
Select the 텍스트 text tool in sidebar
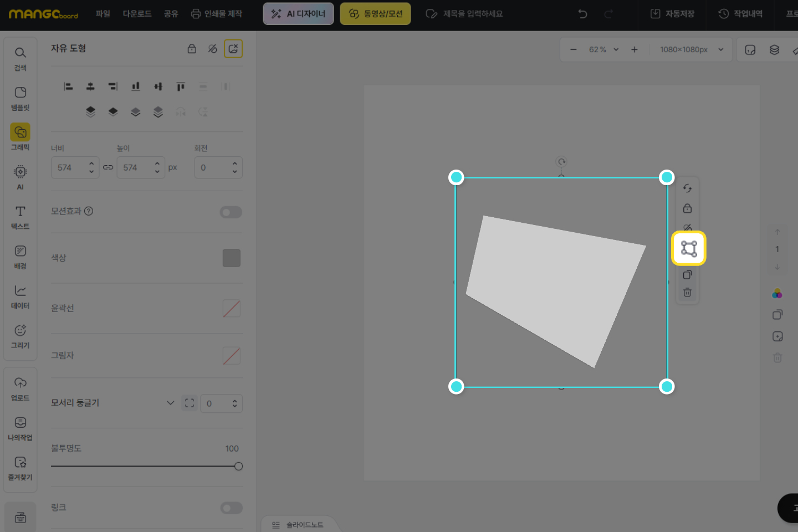(20, 217)
